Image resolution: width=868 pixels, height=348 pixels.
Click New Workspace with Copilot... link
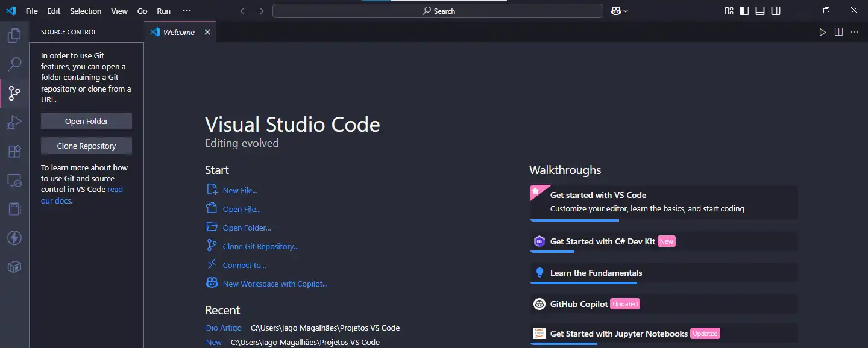[275, 284]
